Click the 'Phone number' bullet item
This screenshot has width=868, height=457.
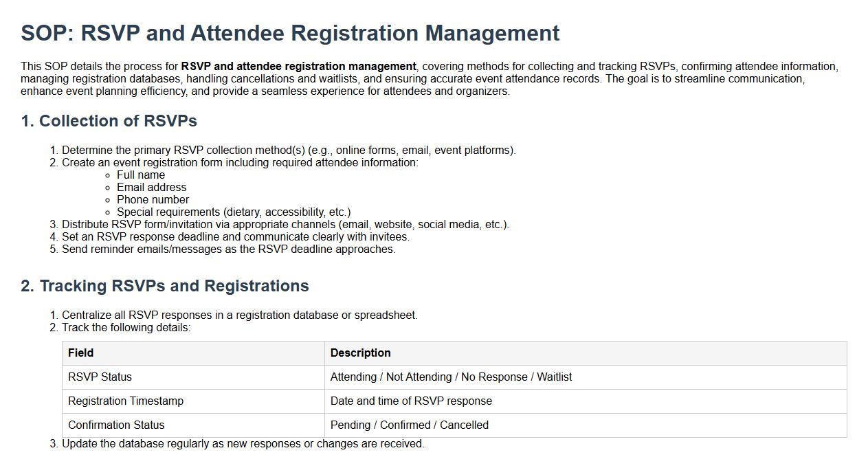(x=153, y=200)
